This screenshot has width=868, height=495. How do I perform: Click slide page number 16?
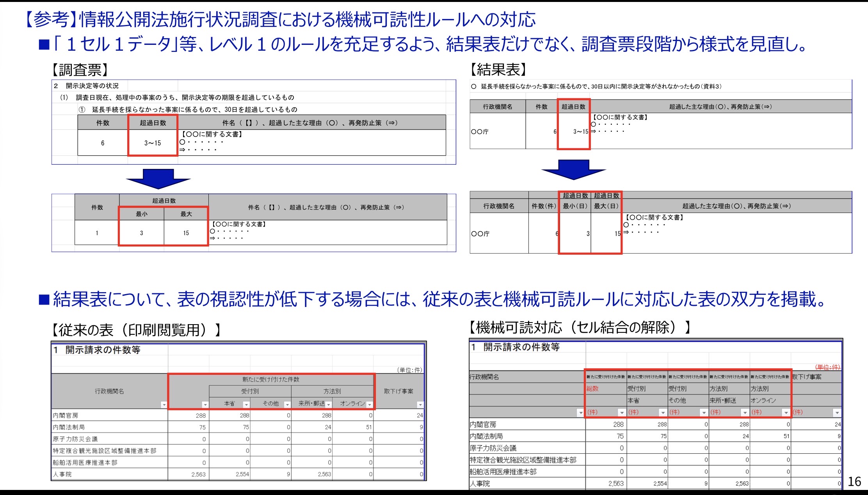point(854,481)
